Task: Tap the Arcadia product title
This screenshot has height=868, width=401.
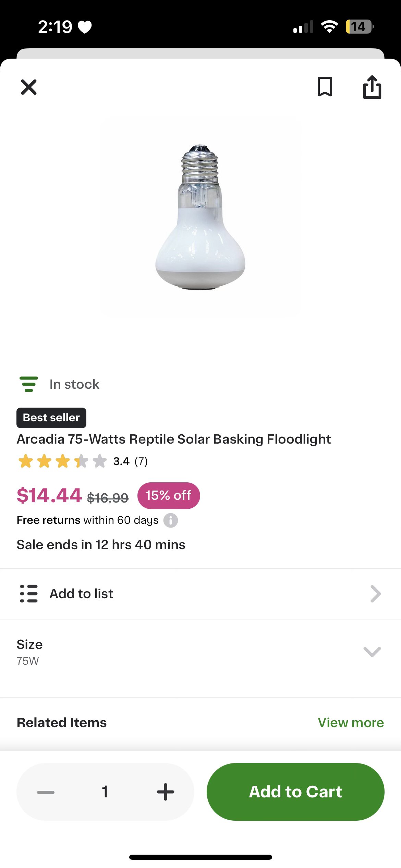Action: coord(173,439)
